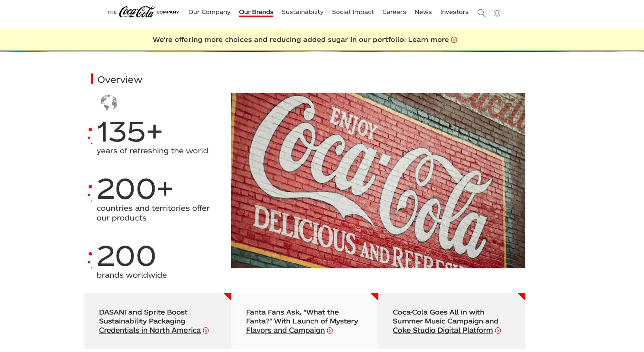The image size is (644, 352).
Task: Select the Careers menu item
Action: (394, 12)
